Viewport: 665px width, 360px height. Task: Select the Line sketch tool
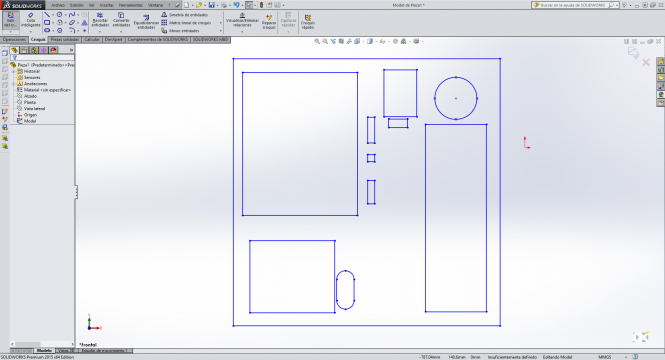point(47,15)
